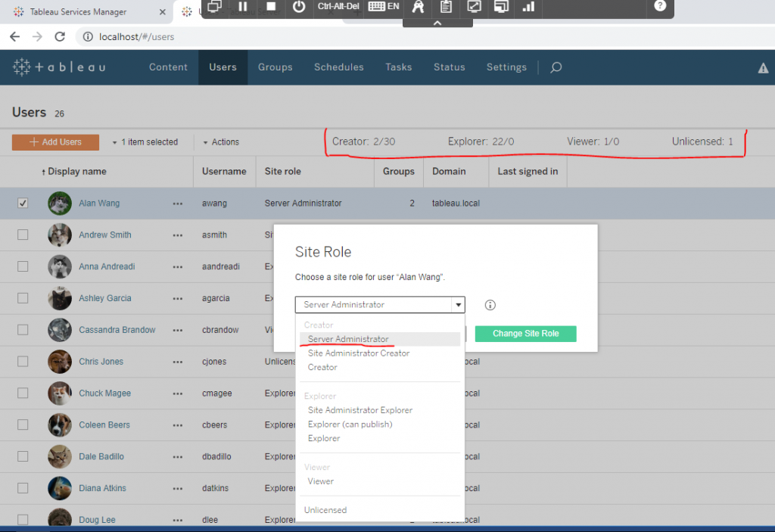
Task: Open search with the magnifier icon
Action: [x=556, y=67]
